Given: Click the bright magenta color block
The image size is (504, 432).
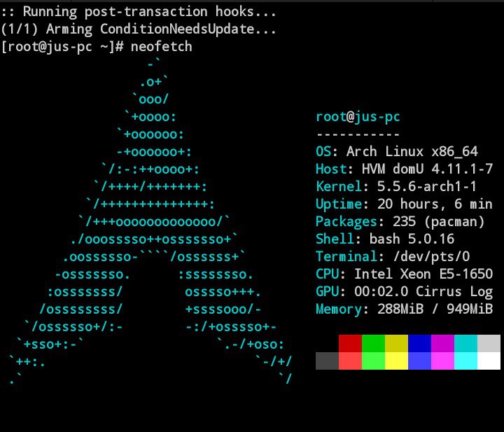Looking at the screenshot, I should 442,361.
